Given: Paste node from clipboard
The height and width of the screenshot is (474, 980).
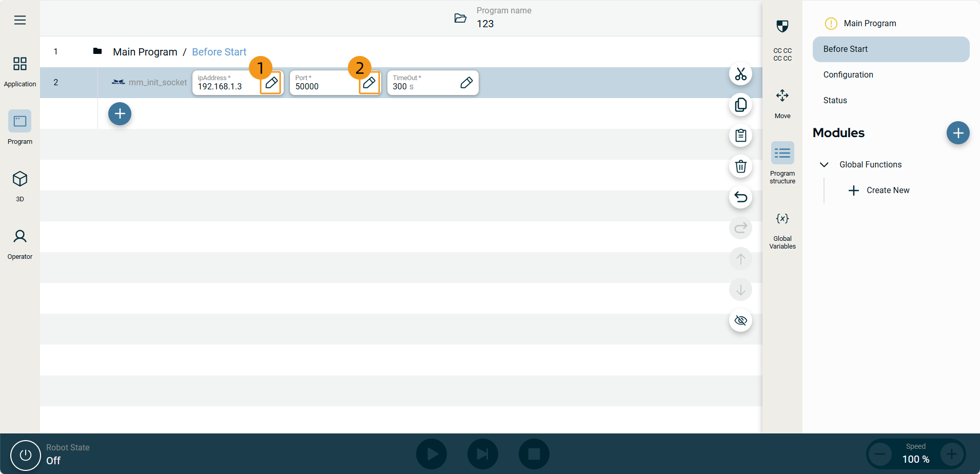Looking at the screenshot, I should (x=740, y=136).
